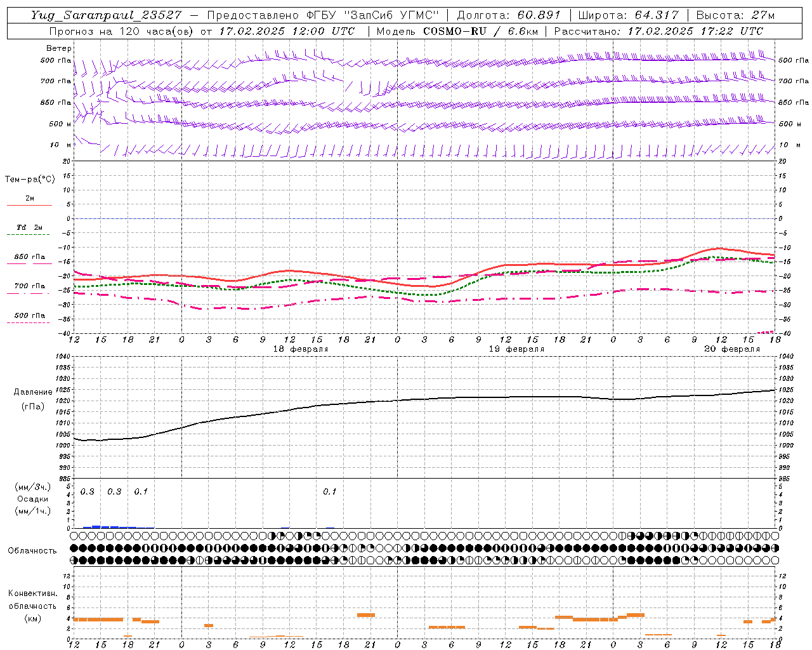Image resolution: width=812 pixels, height=650 pixels.
Task: Click the forecast start time 17.02.2025 12:00 UTC
Action: (287, 31)
